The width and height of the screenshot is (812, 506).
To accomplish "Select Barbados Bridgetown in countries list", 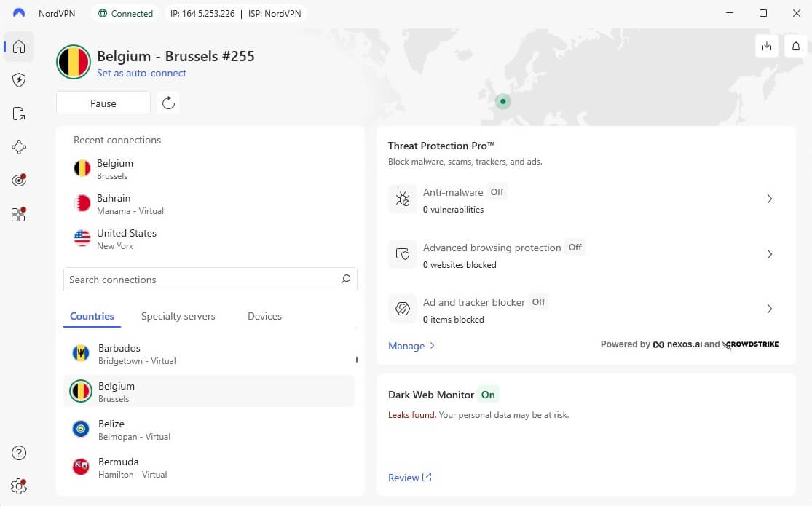I will [209, 355].
